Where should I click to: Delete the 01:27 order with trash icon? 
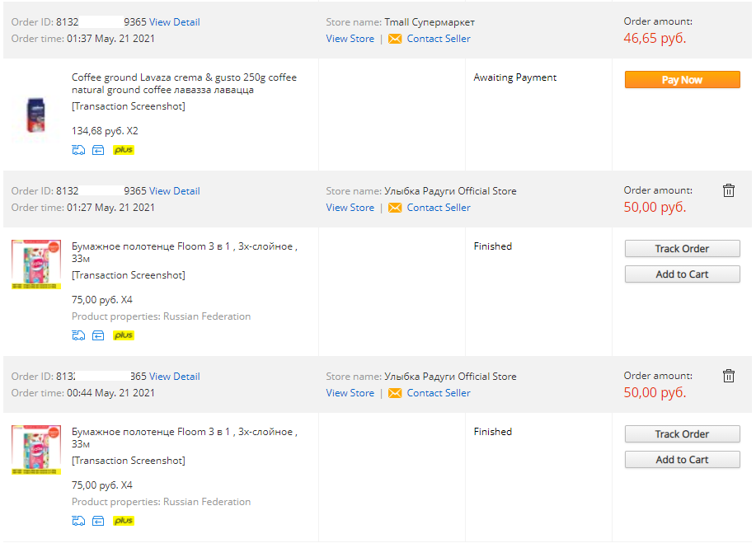(729, 191)
